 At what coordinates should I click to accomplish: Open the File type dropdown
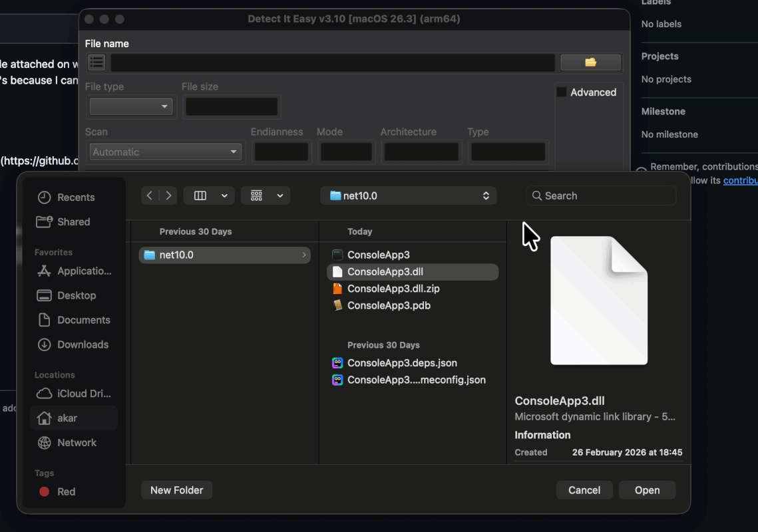[130, 106]
